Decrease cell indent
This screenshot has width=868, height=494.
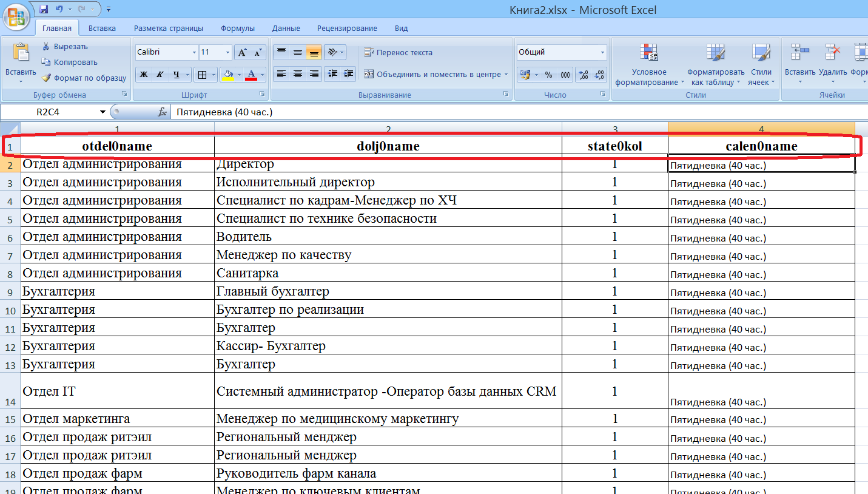click(332, 74)
